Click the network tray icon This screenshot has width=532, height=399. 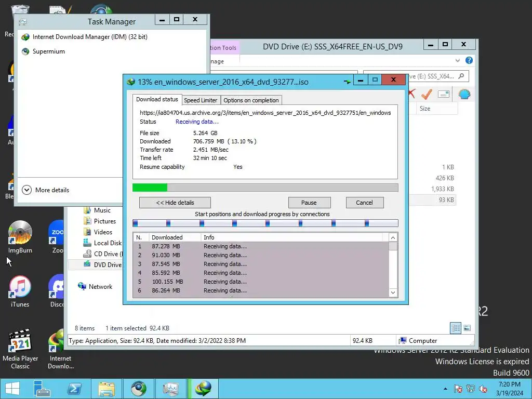(471, 389)
